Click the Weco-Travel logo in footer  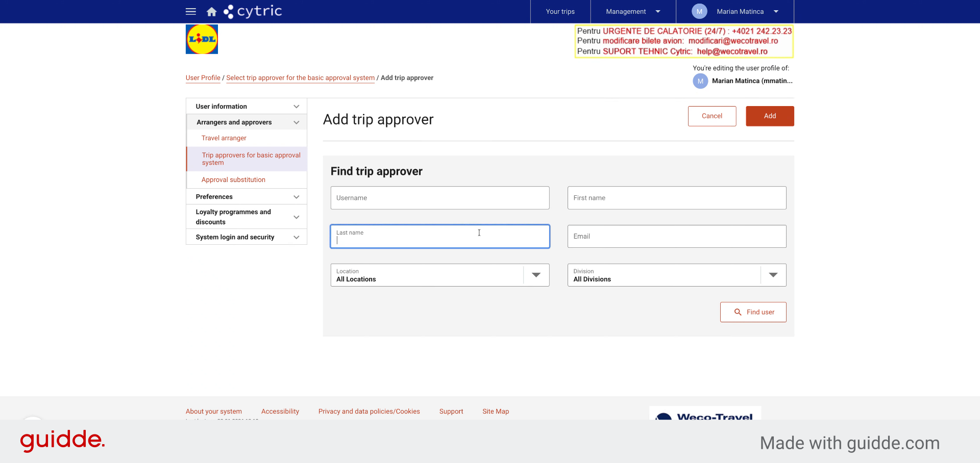pyautogui.click(x=705, y=413)
